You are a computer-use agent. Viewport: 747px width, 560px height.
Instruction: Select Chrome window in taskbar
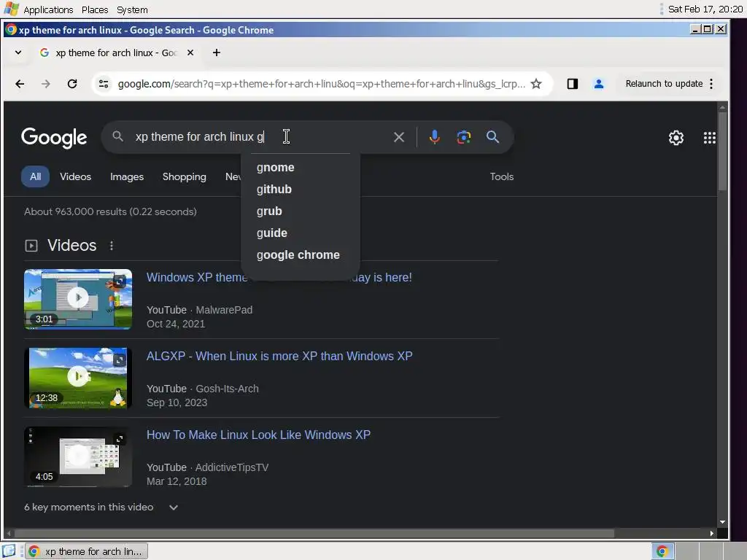coord(87,551)
